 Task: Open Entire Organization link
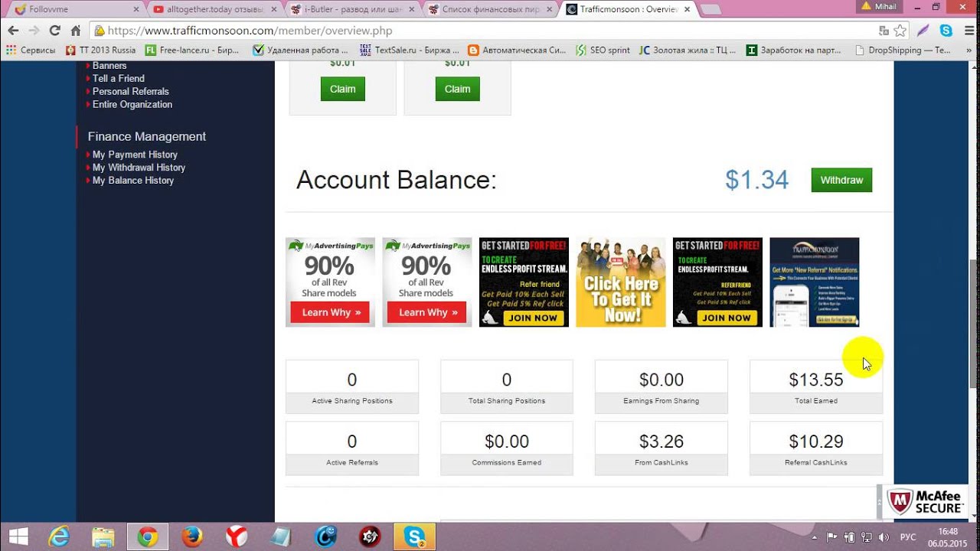click(x=132, y=104)
